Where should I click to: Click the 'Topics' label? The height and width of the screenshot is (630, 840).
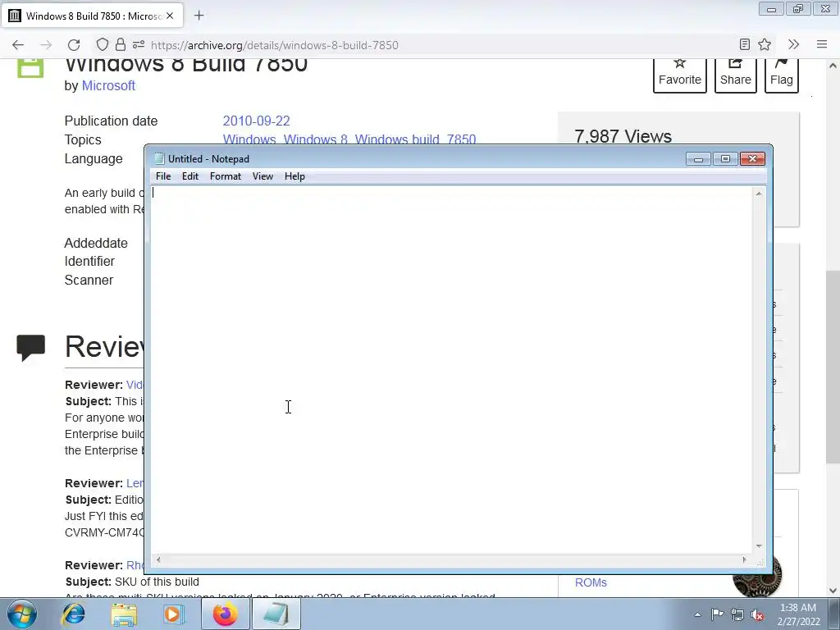tap(83, 139)
